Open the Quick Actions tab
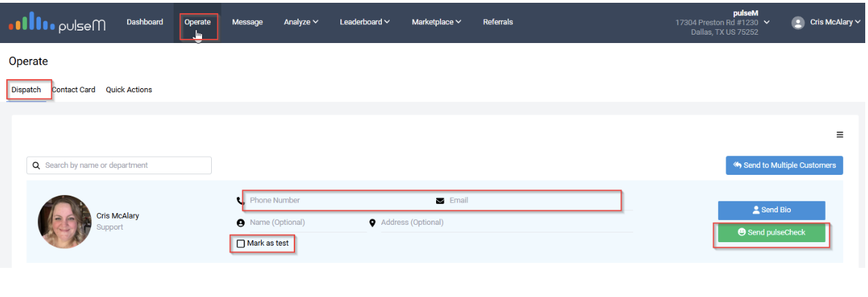This screenshot has height=297, width=868. (x=128, y=90)
